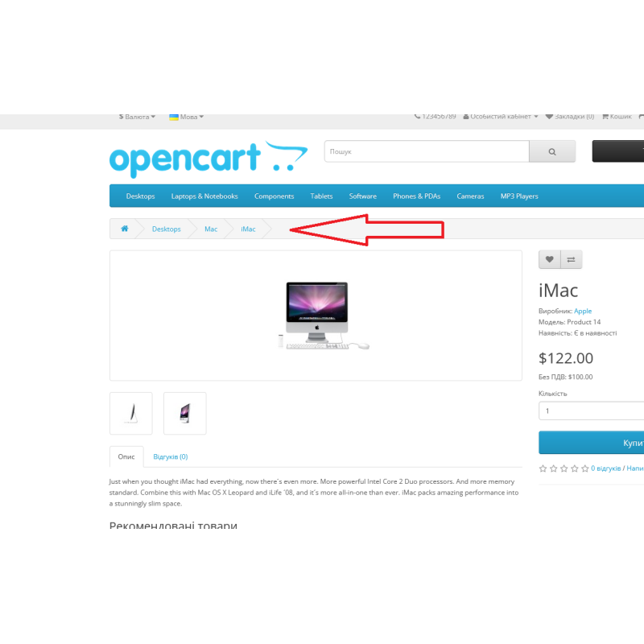Open the side-view iMac thumbnail

tap(131, 413)
